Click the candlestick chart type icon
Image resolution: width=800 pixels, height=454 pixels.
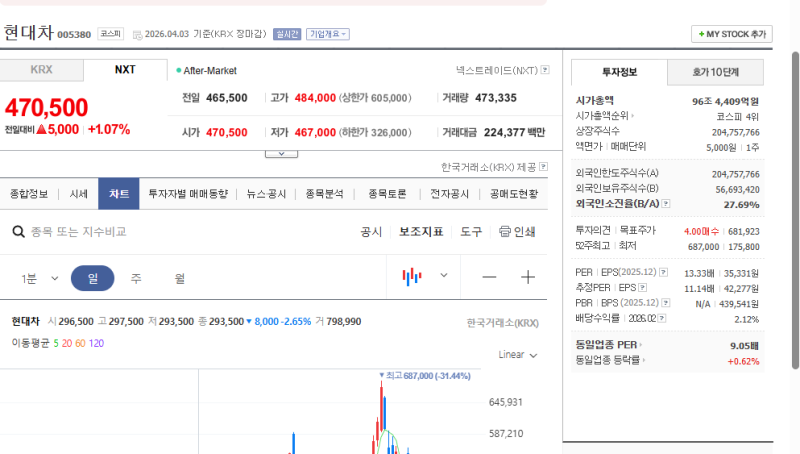(412, 277)
